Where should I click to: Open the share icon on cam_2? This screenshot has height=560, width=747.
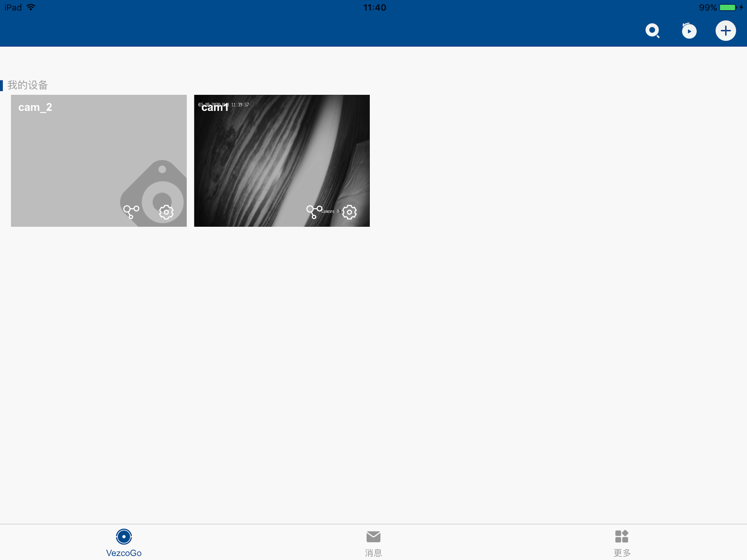(x=131, y=212)
